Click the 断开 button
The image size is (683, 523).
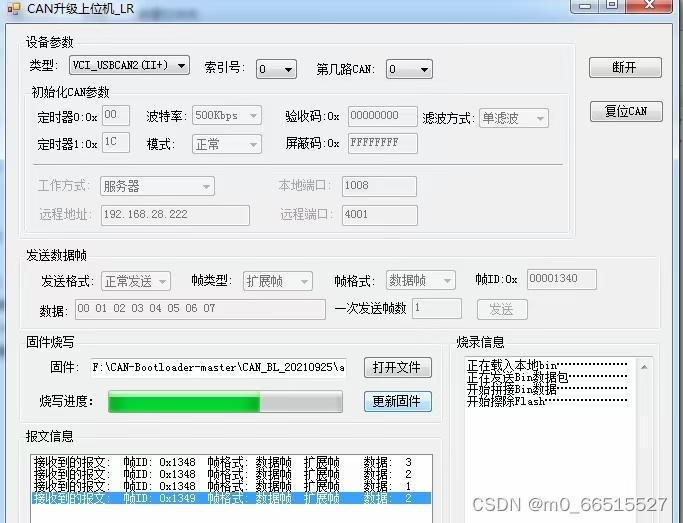[x=625, y=67]
